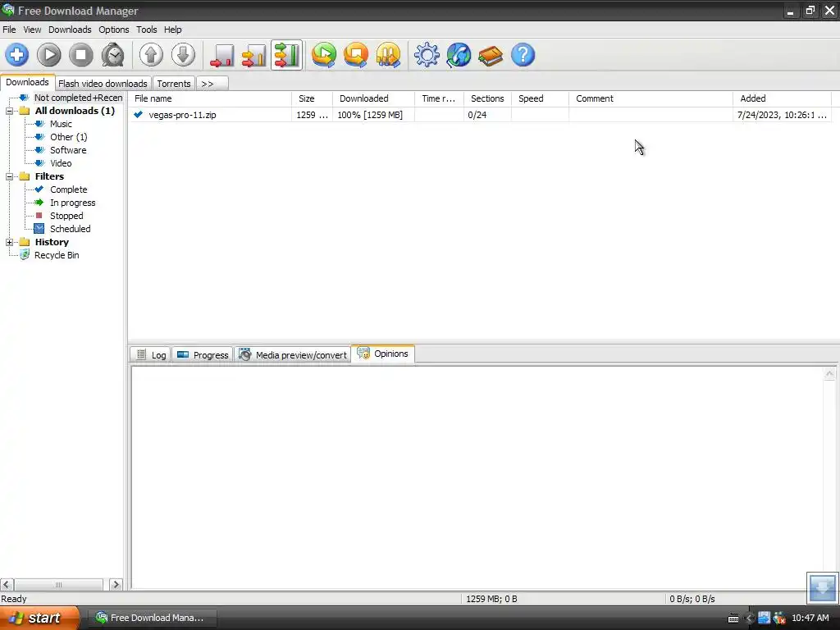Click the Pause all downloads icon
Viewport: 840px width, 630px height.
point(388,55)
